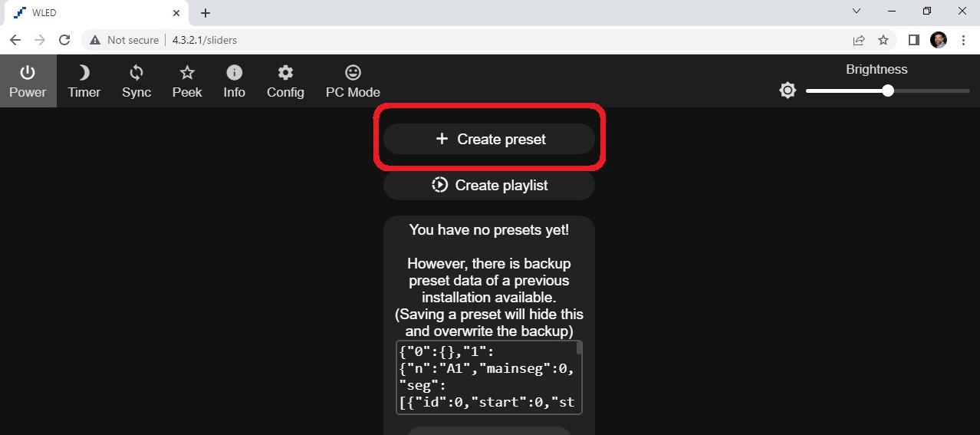Screen dimensions: 980x435
Task: Click the Create preset button
Action: pos(489,139)
